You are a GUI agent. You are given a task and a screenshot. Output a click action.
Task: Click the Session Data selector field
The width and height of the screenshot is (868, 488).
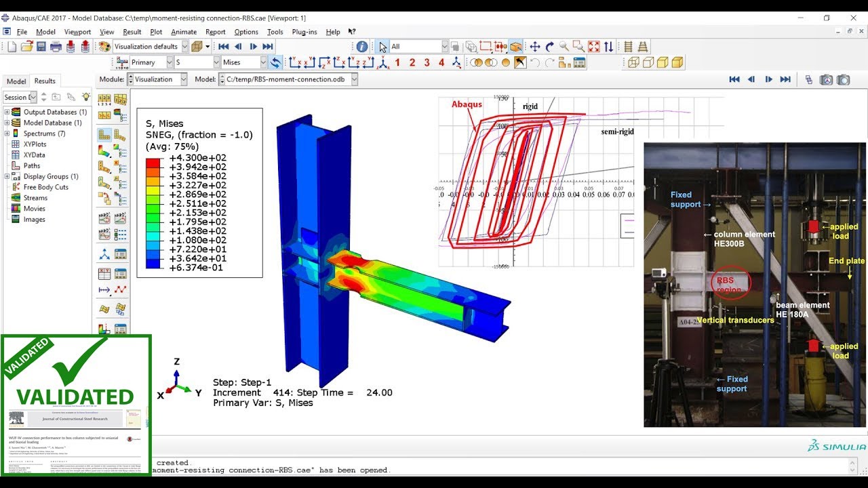(x=19, y=97)
